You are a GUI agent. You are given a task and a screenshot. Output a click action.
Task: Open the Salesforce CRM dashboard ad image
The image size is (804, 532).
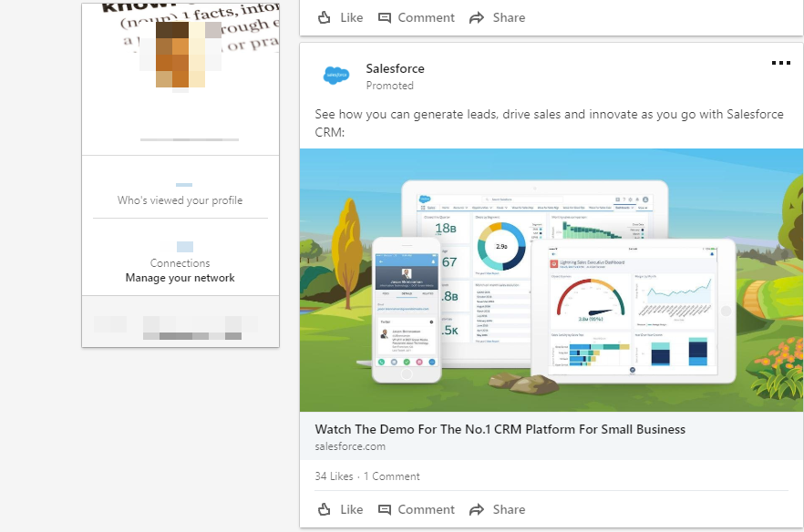(551, 280)
